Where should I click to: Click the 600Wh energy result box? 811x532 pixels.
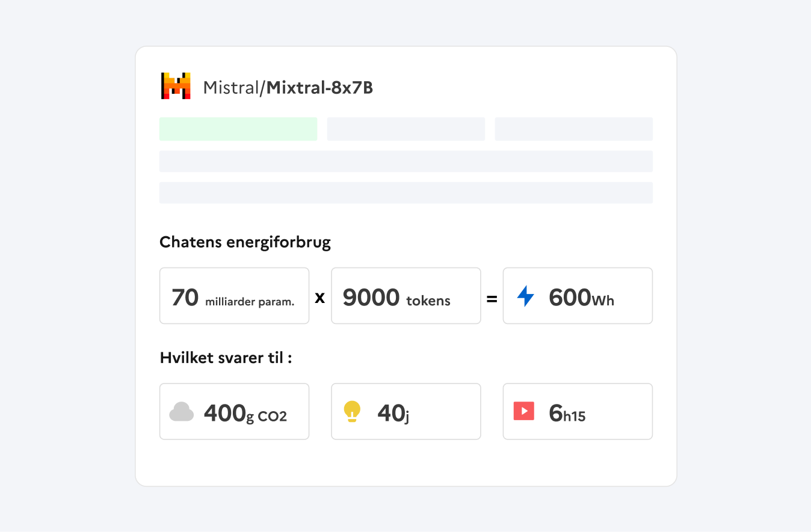tap(578, 296)
